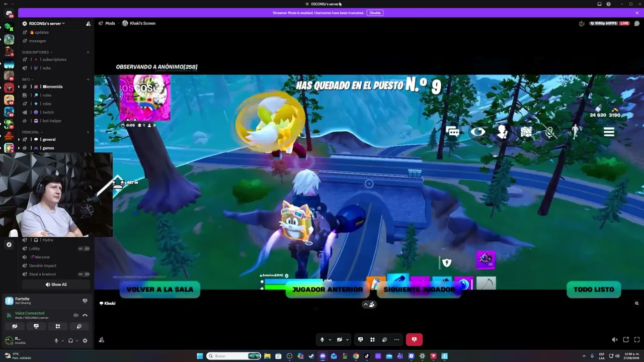Toggle noise suppression in Voice Connected panel
The height and width of the screenshot is (362, 644).
tap(76, 315)
